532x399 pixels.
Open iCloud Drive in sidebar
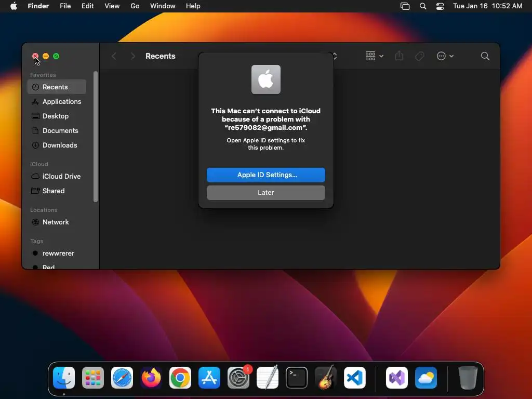tap(57, 177)
